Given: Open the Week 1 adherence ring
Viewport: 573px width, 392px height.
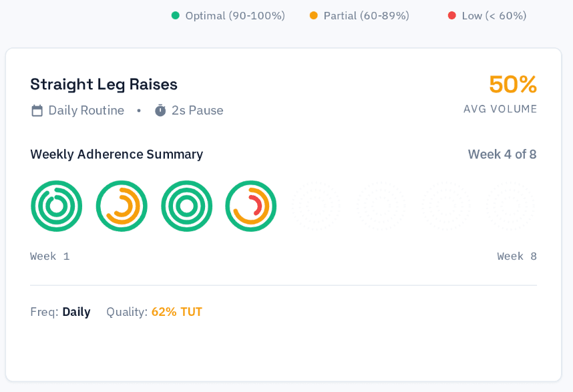Looking at the screenshot, I should pos(56,206).
